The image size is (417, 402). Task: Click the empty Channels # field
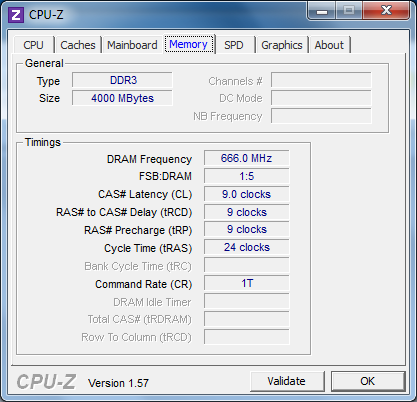tap(321, 80)
